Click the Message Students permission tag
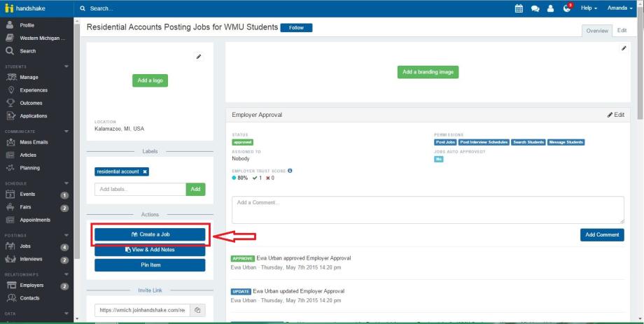Image resolution: width=644 pixels, height=324 pixels. point(566,142)
